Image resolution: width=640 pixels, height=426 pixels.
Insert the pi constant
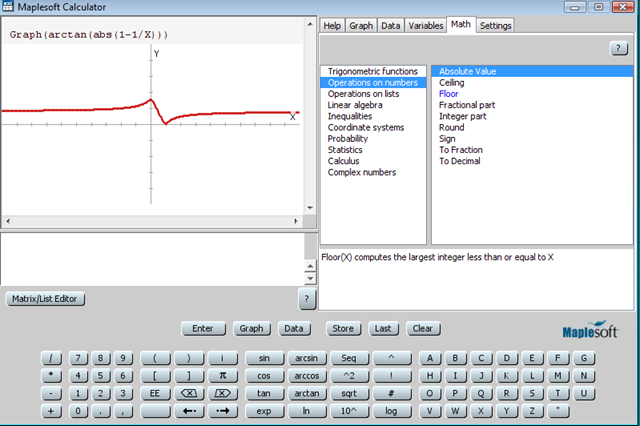click(x=222, y=376)
